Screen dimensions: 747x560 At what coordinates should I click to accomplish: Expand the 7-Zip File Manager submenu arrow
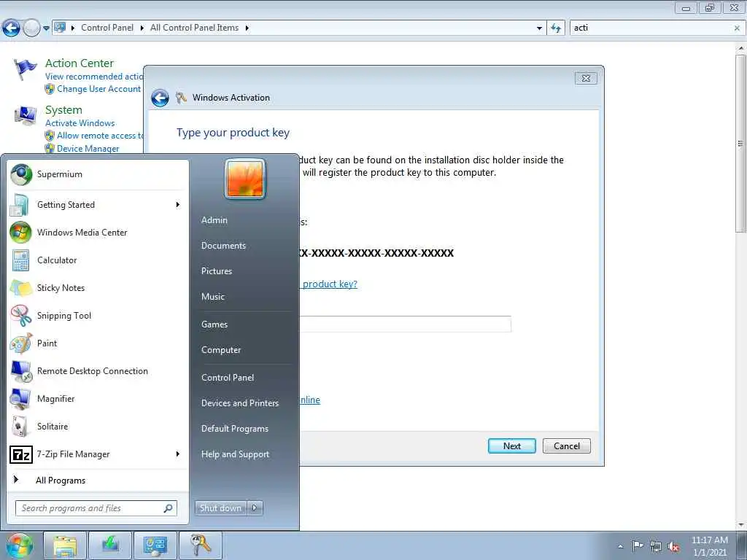point(178,454)
